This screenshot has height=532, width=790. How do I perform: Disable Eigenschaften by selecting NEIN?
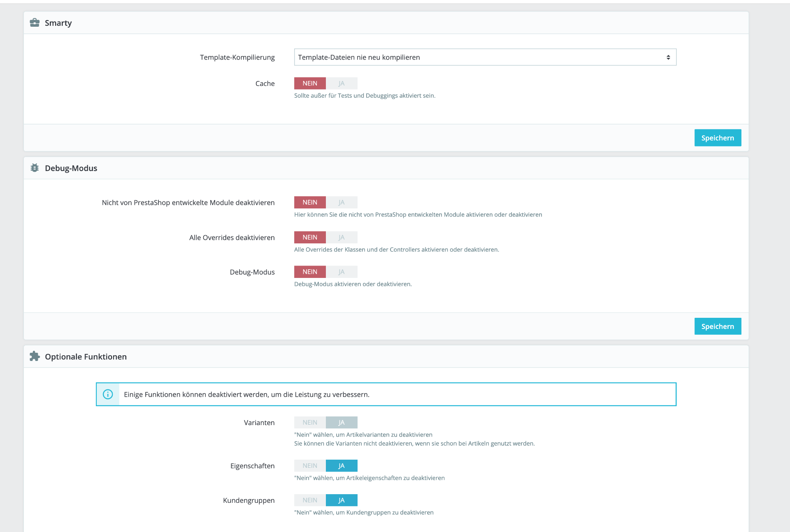pyautogui.click(x=310, y=466)
